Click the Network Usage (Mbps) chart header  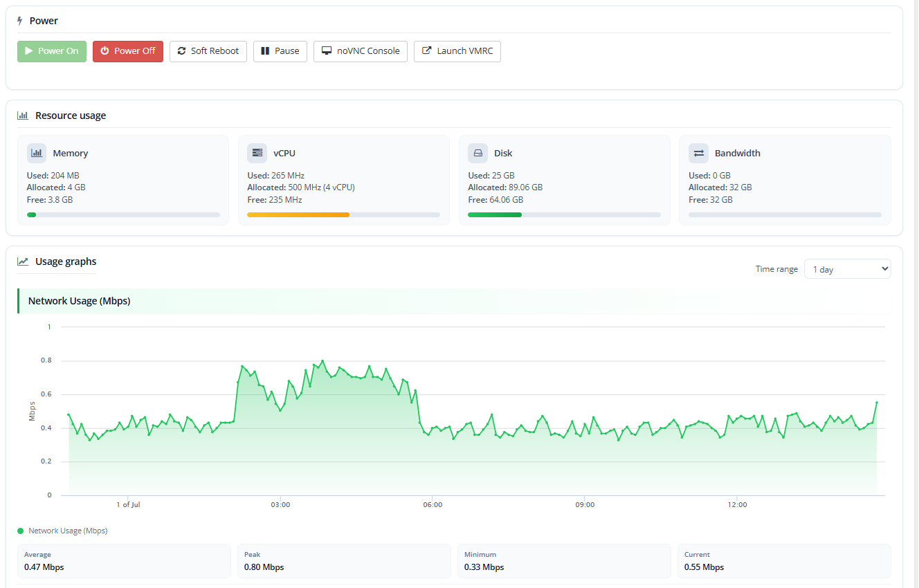click(x=454, y=301)
